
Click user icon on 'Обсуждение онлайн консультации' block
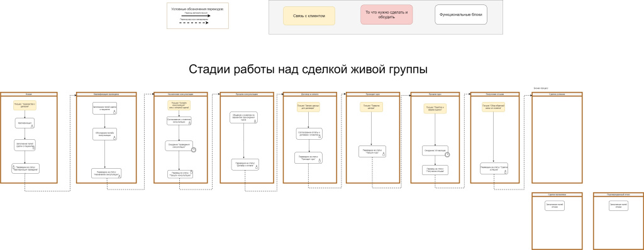coord(114,138)
